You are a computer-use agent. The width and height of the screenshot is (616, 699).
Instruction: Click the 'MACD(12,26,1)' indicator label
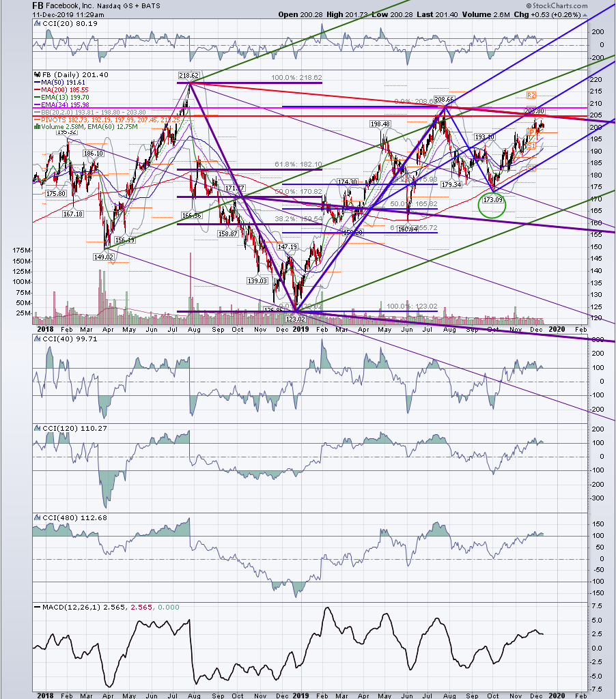click(x=71, y=607)
